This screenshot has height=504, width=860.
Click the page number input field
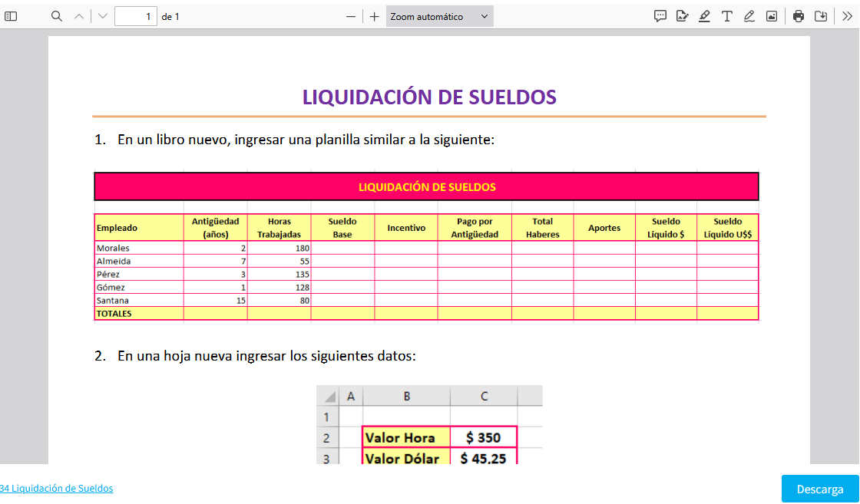click(x=135, y=16)
